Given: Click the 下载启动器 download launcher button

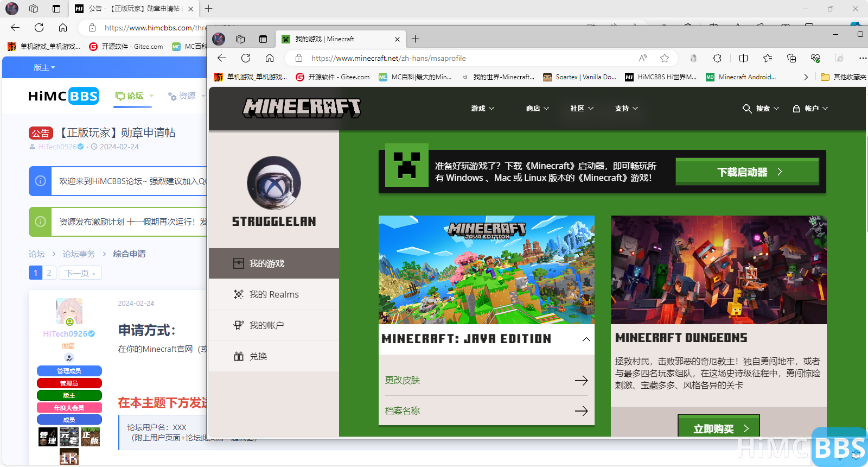Looking at the screenshot, I should coord(748,172).
